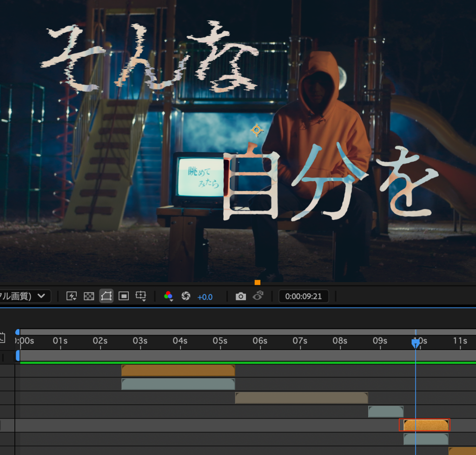Open the preview resolution quality dropdown
The width and height of the screenshot is (476, 455).
pyautogui.click(x=26, y=297)
